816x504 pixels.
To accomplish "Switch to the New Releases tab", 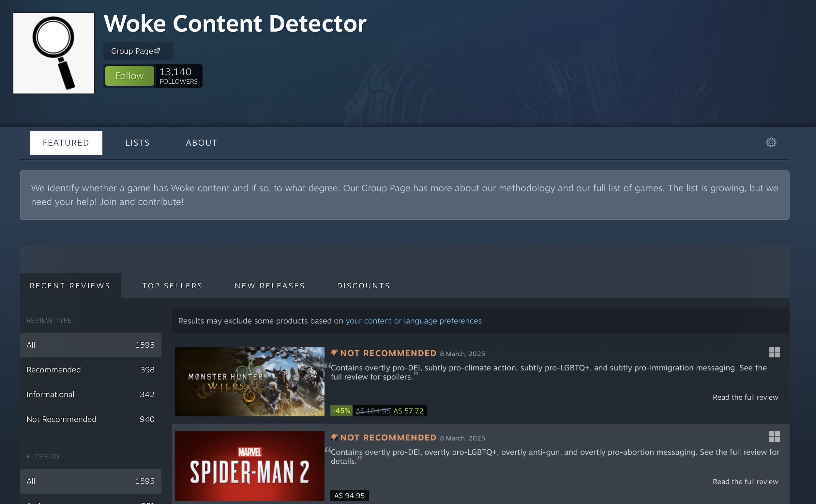I will (x=269, y=286).
